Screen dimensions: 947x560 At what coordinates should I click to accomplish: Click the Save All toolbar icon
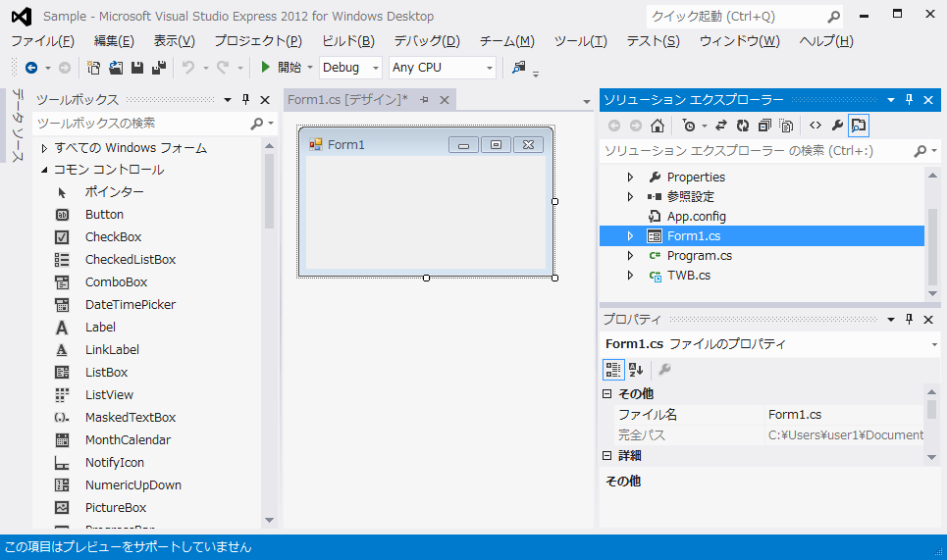tap(159, 68)
